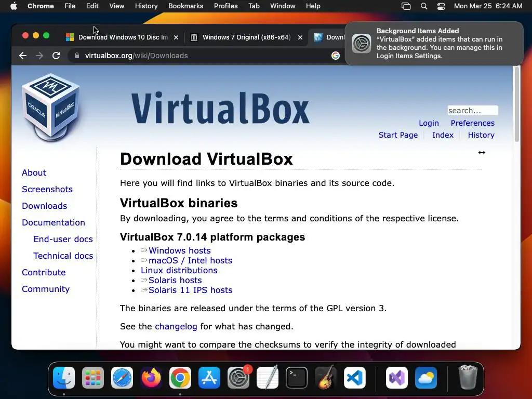Open the Help menu
532x399 pixels.
point(313,6)
